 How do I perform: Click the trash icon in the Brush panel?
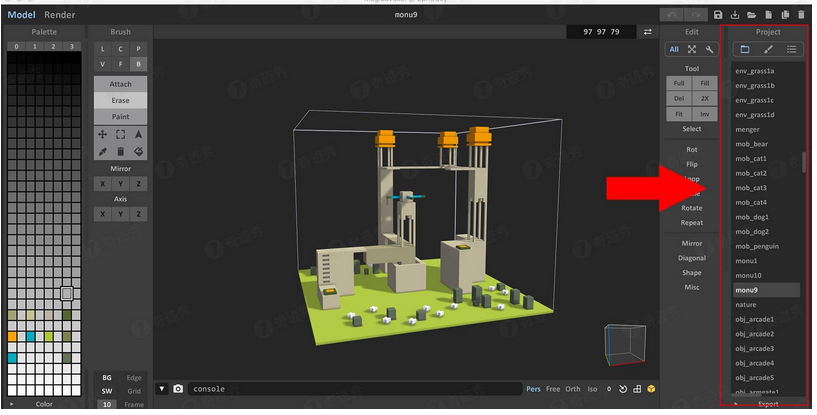click(x=120, y=151)
